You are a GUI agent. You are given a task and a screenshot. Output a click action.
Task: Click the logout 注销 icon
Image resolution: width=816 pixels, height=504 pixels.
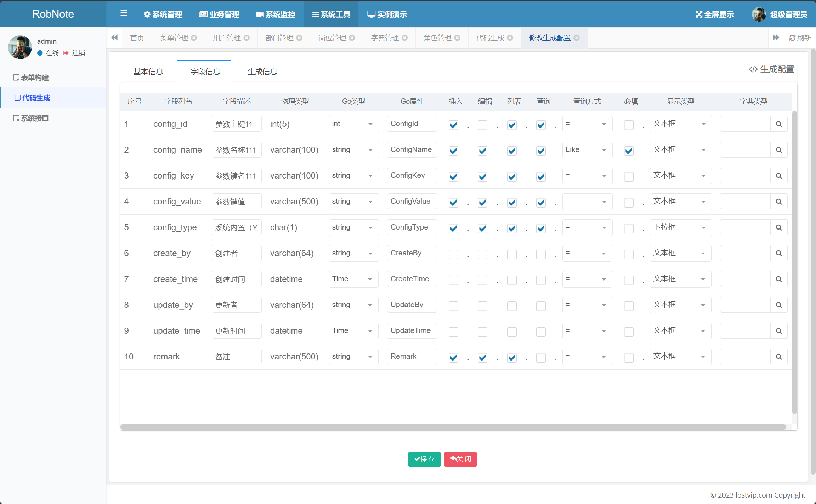[x=66, y=53]
